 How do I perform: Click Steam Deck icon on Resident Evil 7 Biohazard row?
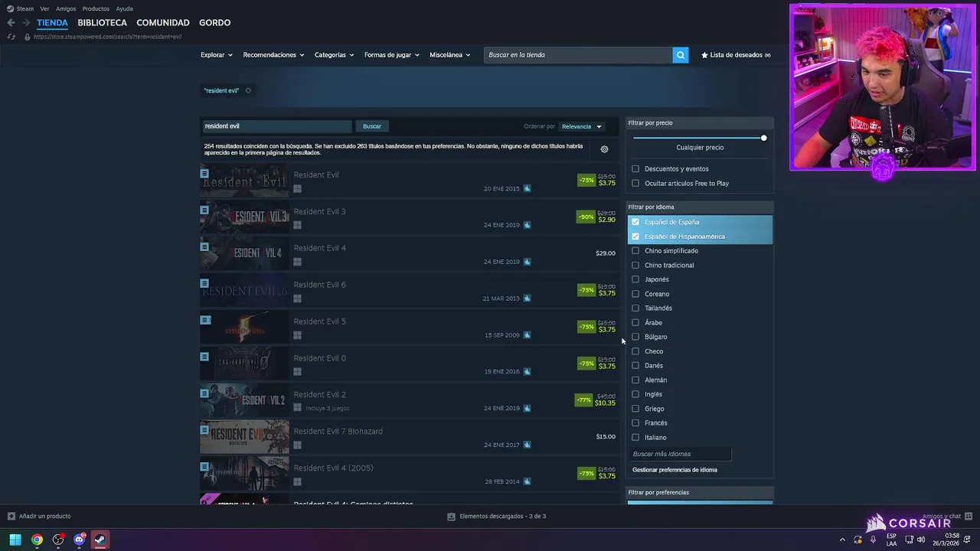pos(527,445)
